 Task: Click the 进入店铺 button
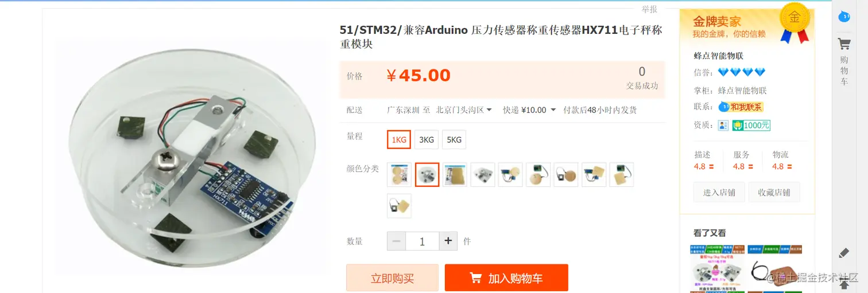tap(719, 192)
